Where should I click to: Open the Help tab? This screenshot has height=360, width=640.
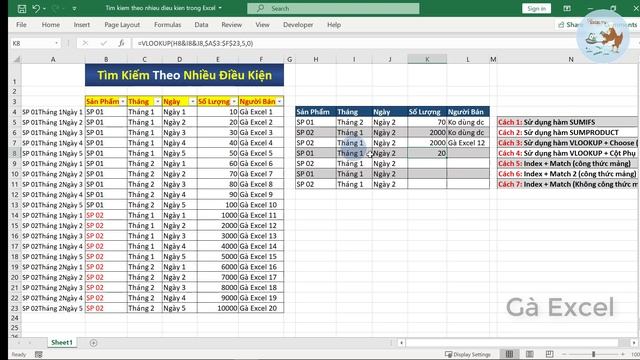tap(334, 25)
